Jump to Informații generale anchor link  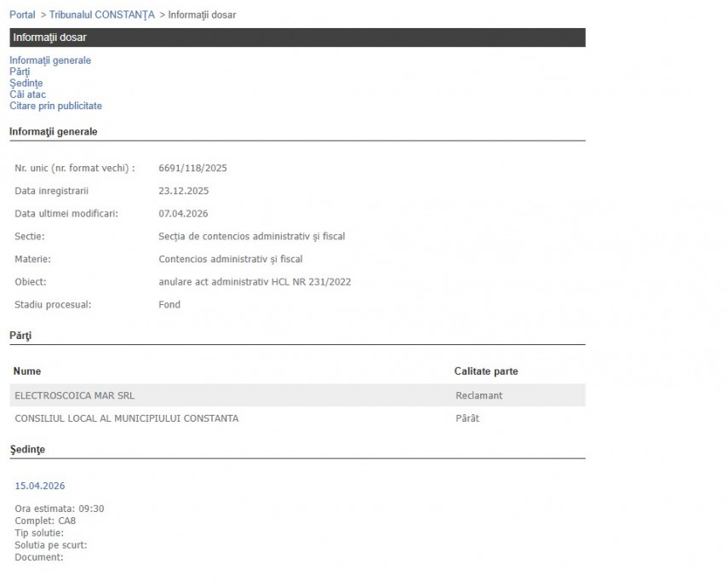[x=50, y=60]
